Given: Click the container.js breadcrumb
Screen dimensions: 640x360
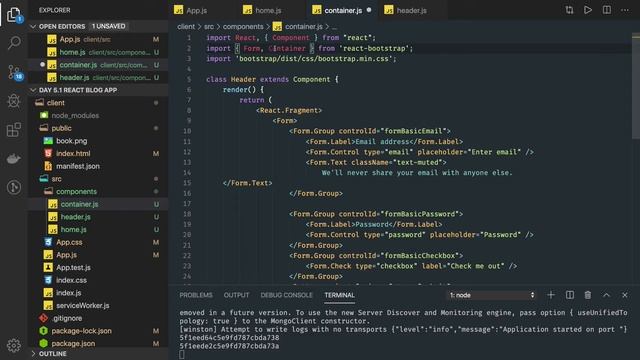Looking at the screenshot, I should coord(303,27).
